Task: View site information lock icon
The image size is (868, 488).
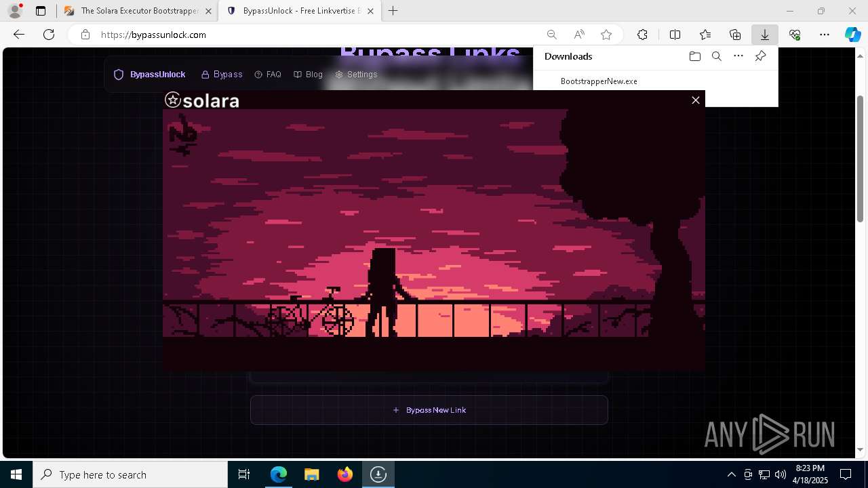Action: point(85,35)
